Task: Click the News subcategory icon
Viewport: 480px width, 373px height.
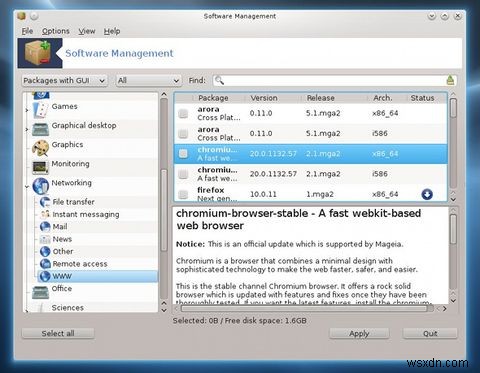Action: 45,239
